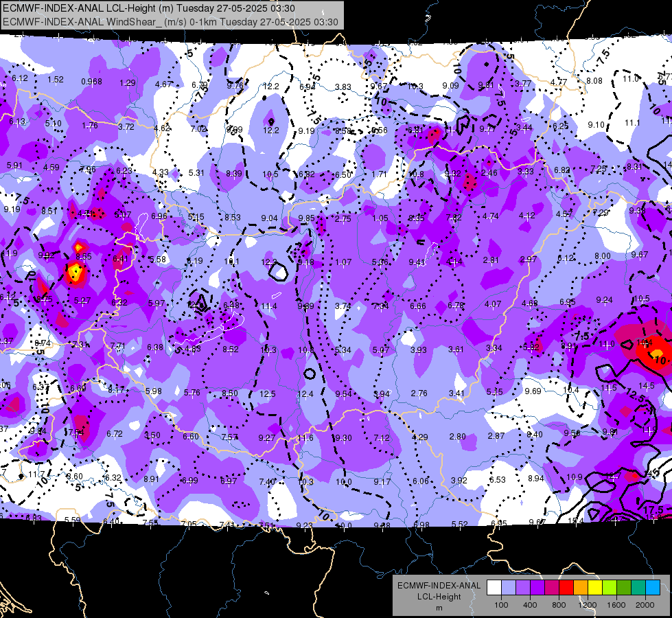Select the grid value 6.72
672x618 pixels.
click(115, 434)
